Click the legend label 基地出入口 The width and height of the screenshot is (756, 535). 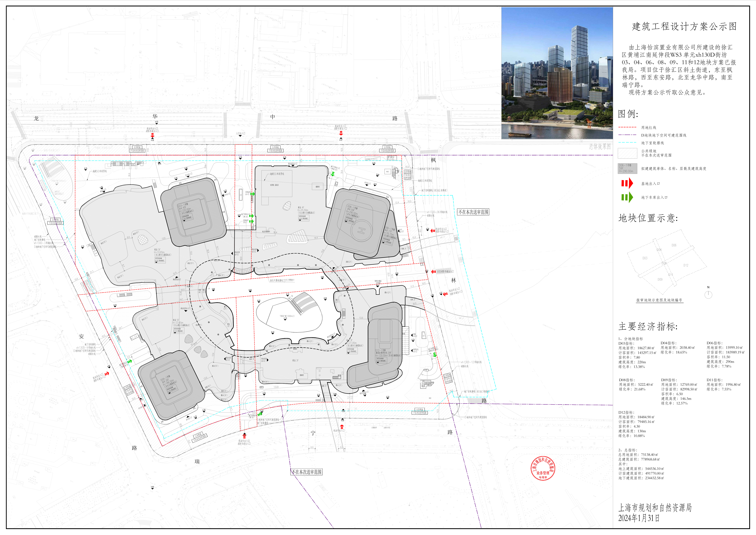(651, 184)
